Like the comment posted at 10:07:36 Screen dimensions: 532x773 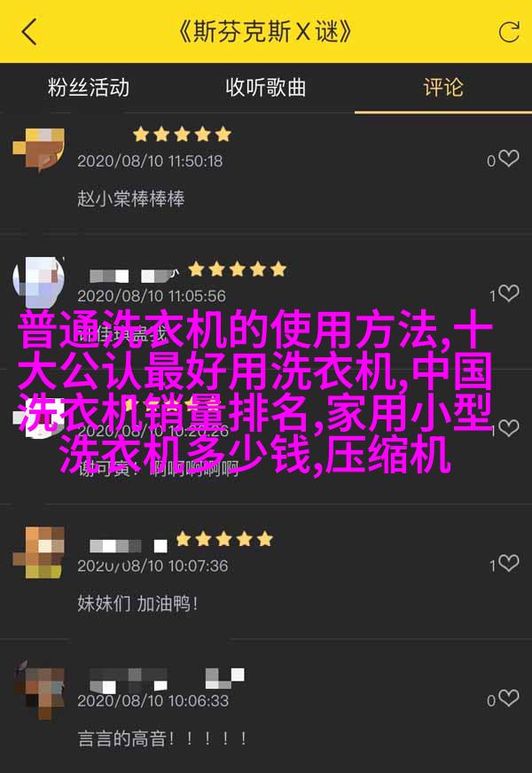pos(508,564)
